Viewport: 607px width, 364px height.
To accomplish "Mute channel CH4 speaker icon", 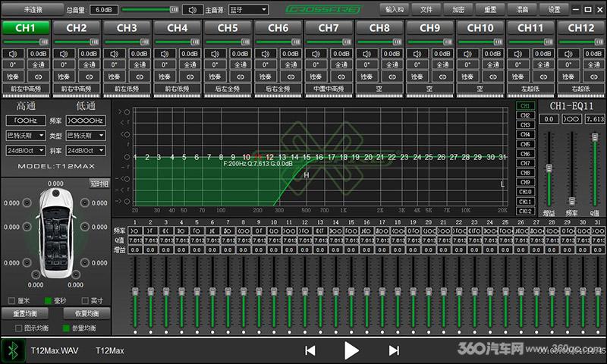I will pyautogui.click(x=165, y=54).
